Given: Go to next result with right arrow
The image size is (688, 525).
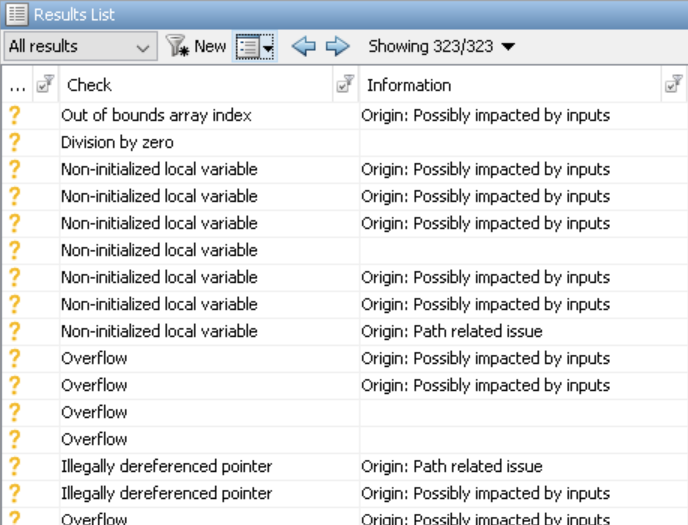Looking at the screenshot, I should point(337,46).
